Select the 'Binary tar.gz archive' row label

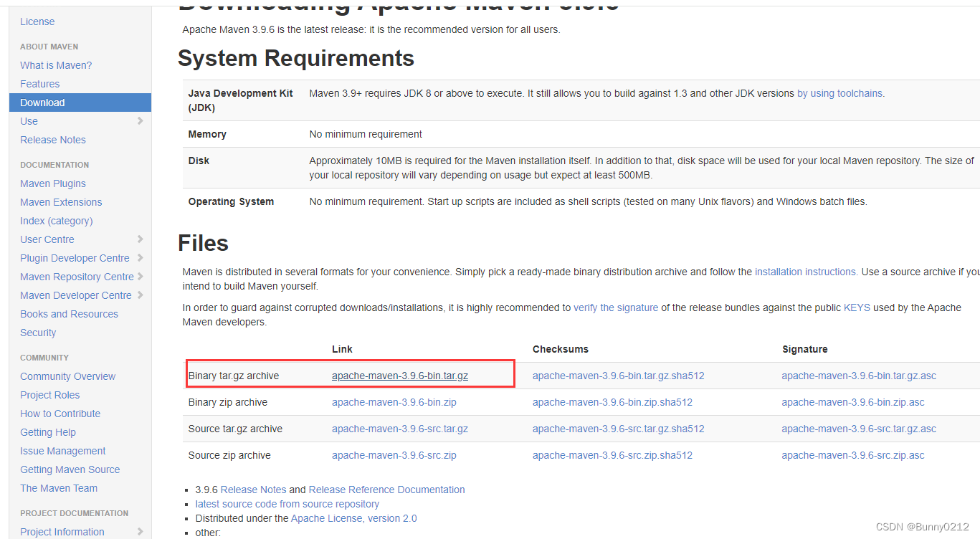pos(234,376)
